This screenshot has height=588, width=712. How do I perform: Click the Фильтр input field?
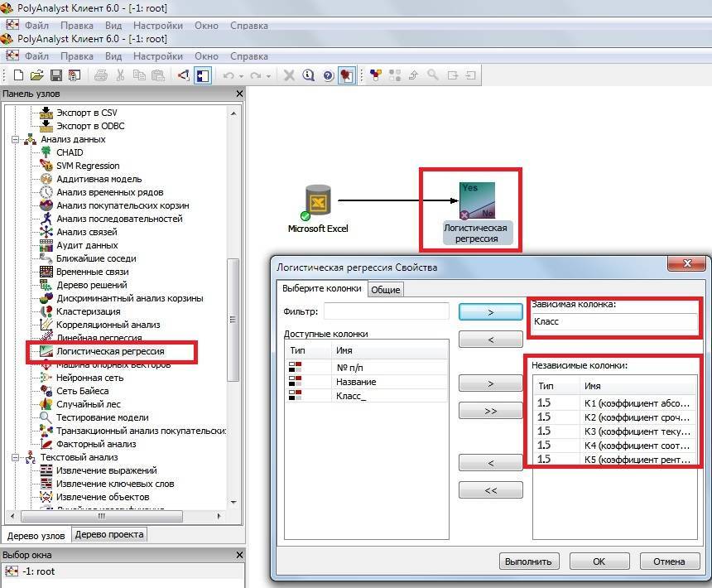[386, 311]
